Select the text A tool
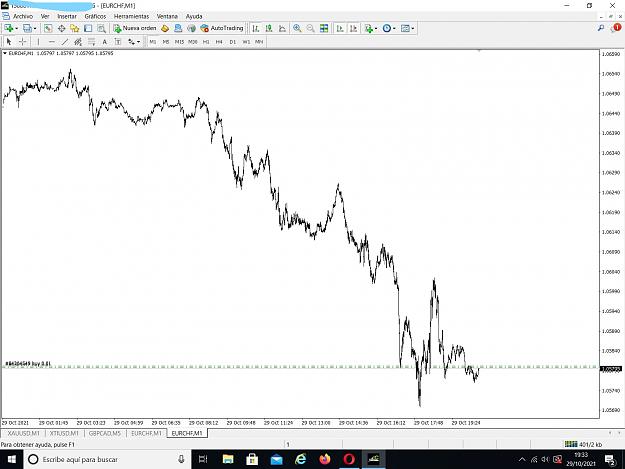Screen dimensions: 625x469 [104, 41]
